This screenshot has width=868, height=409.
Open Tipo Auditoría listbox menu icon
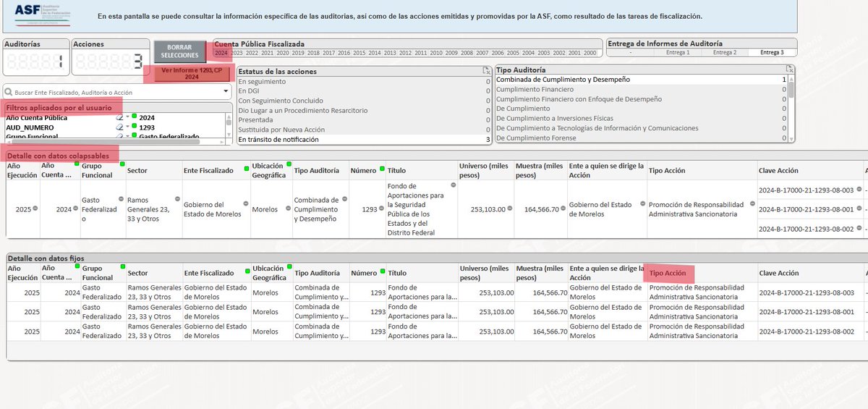(790, 69)
